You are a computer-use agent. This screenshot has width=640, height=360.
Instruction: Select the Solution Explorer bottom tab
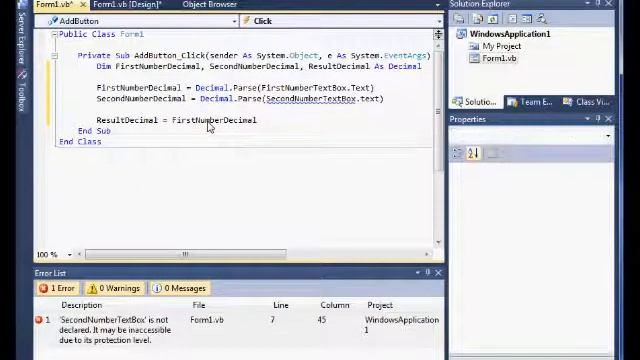point(476,102)
